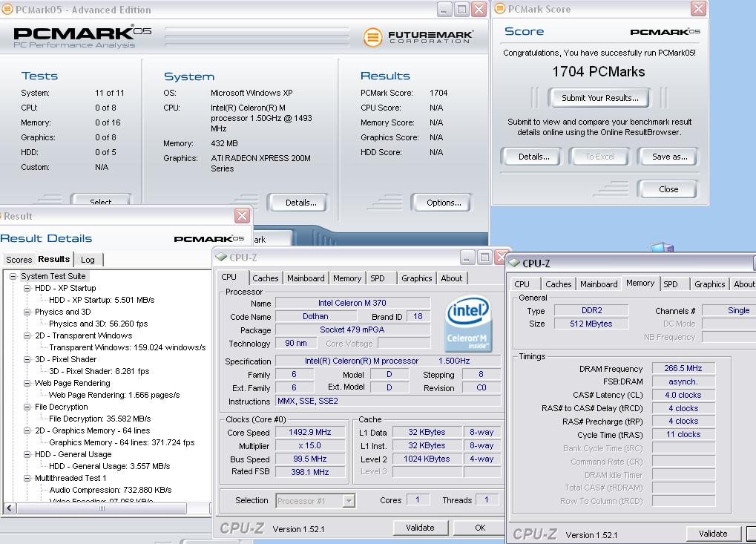
Task: Click the first CPU-Z window title icon
Action: point(221,257)
